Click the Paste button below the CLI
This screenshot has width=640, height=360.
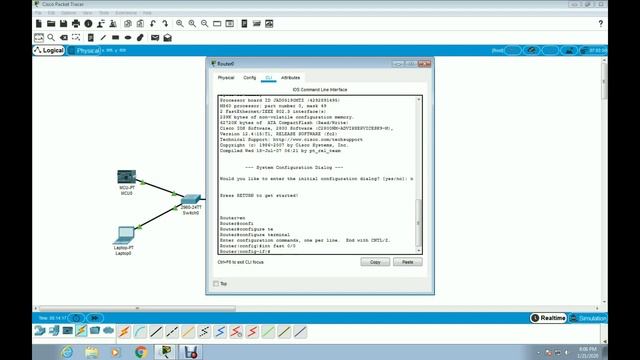click(408, 262)
